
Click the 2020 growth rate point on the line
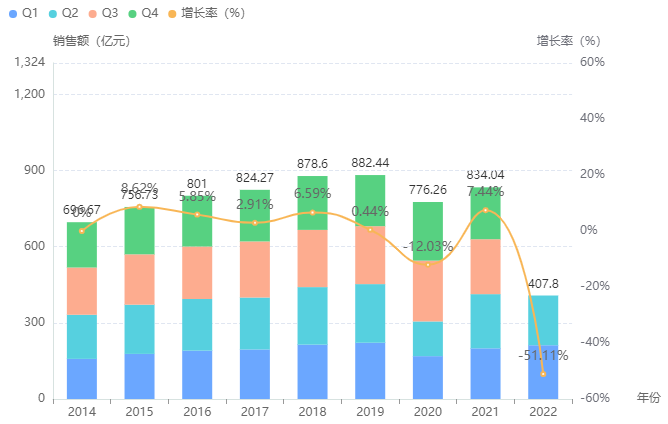click(x=428, y=264)
